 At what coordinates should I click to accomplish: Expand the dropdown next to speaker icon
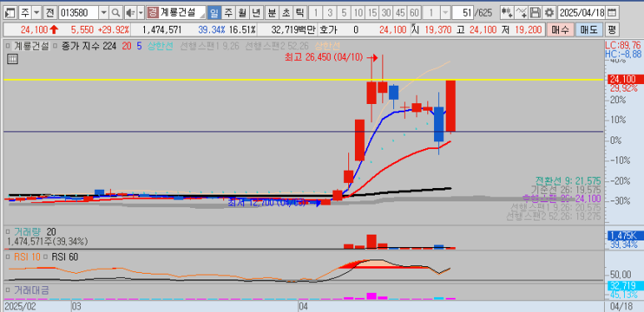click(x=141, y=13)
